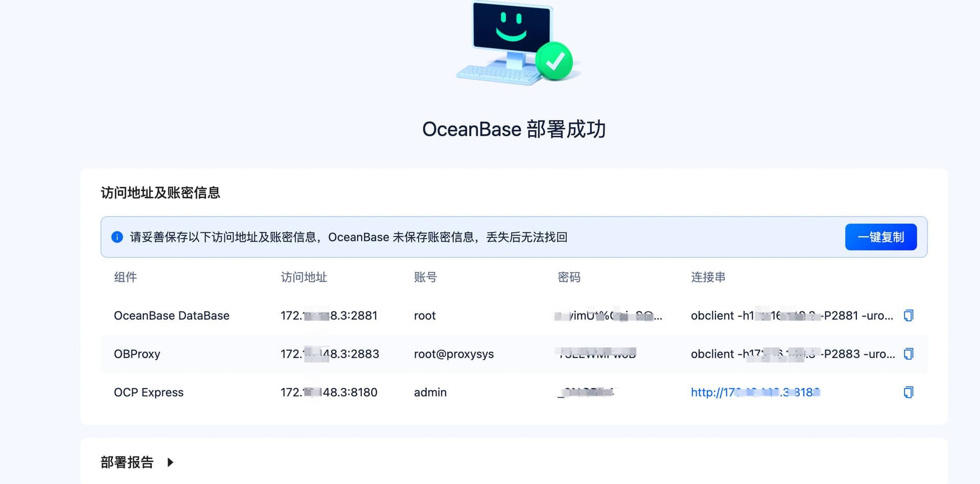Open the OCP Express http link
980x484 pixels.
tap(755, 392)
